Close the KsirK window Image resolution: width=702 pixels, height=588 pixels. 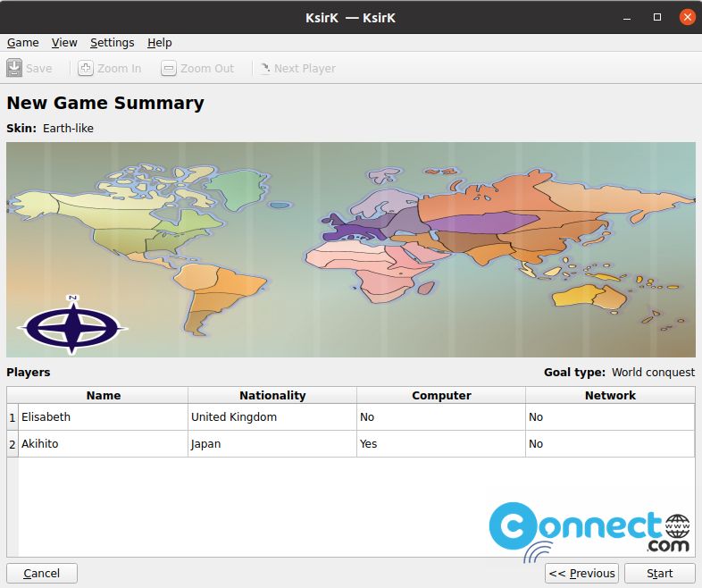(687, 17)
